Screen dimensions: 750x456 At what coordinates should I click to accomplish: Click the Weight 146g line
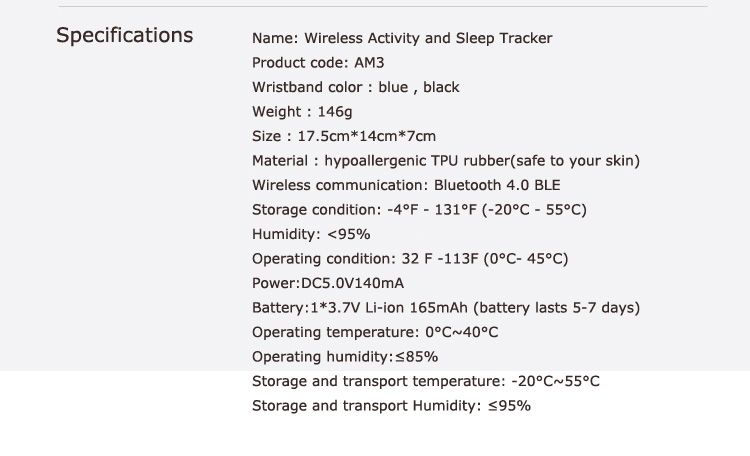(302, 111)
